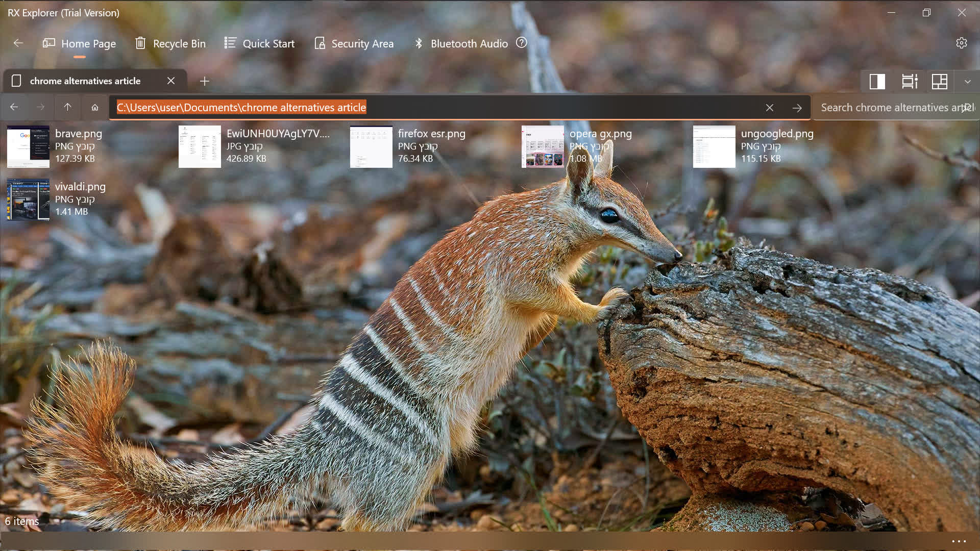Toggle the item selection mode icon

click(909, 81)
